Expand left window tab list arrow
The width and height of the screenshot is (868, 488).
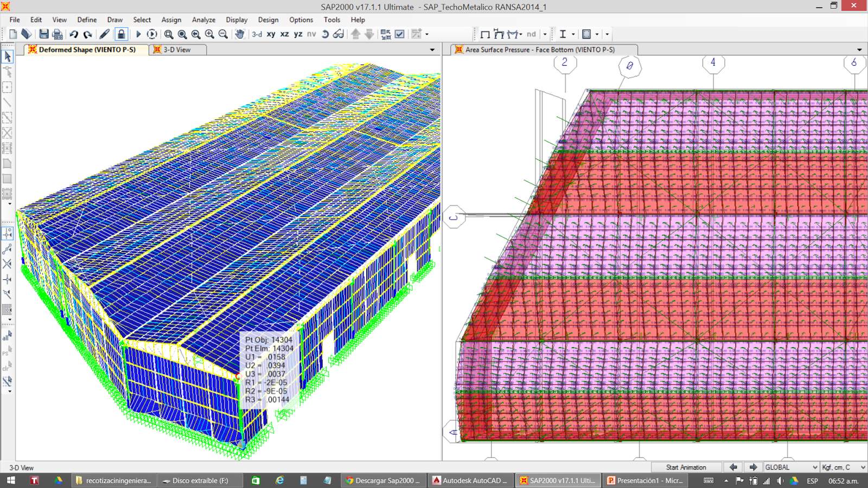click(432, 50)
